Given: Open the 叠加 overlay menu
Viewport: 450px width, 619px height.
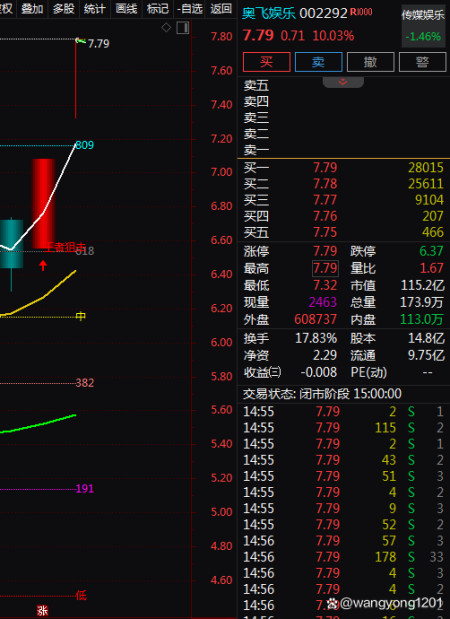Looking at the screenshot, I should click(32, 8).
